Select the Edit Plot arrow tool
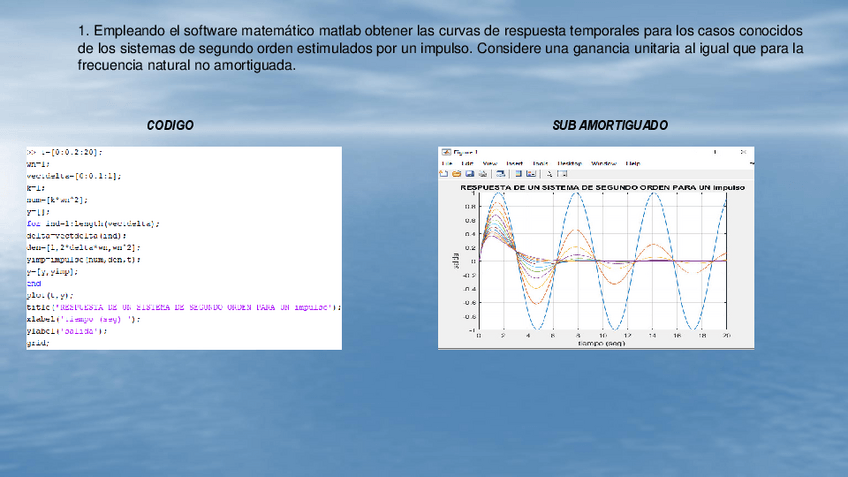 (x=549, y=174)
